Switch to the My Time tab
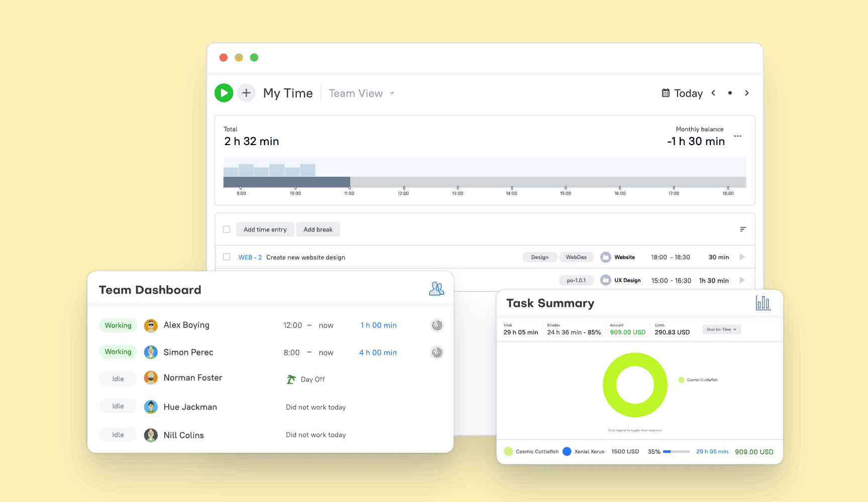 click(x=288, y=93)
